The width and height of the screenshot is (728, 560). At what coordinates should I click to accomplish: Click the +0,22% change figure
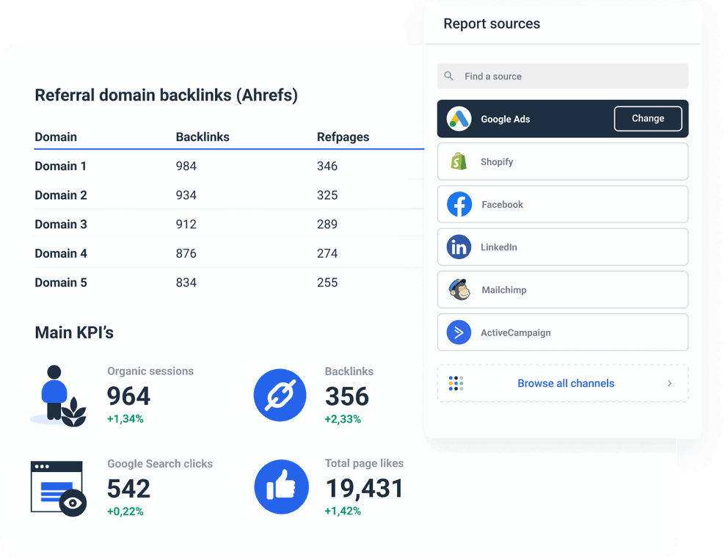(x=125, y=512)
